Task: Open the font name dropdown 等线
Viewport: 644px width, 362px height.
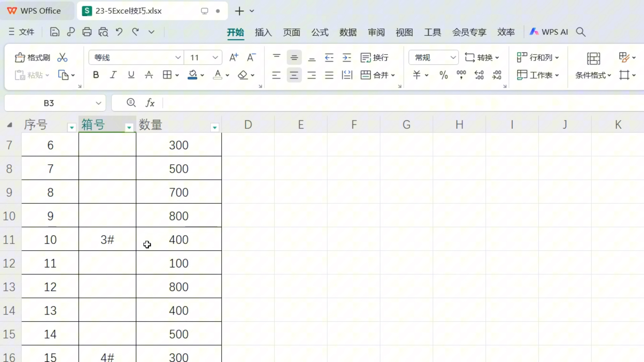Action: coord(178,58)
